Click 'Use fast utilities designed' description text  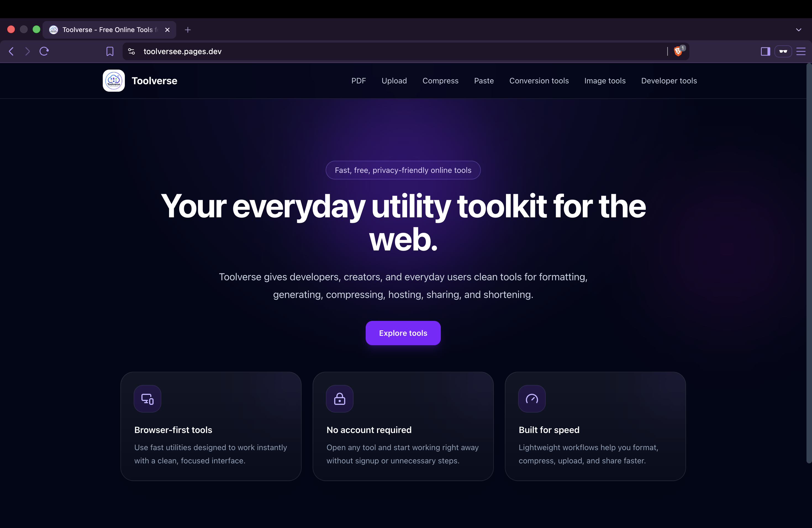(x=210, y=454)
